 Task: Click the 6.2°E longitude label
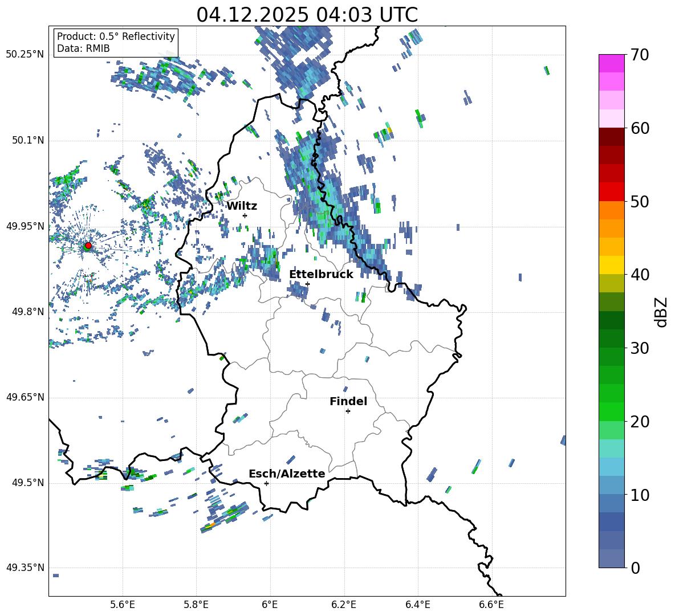click(x=344, y=605)
